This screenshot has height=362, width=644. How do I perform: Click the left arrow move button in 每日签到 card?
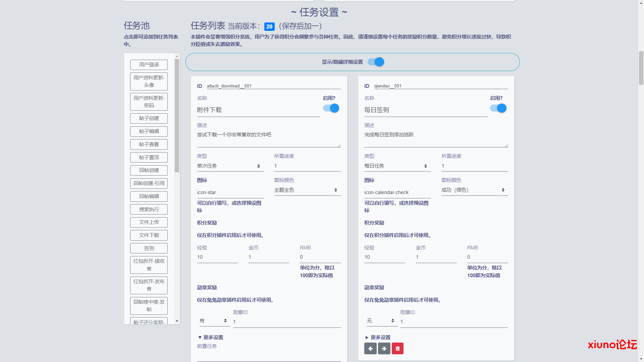[370, 349]
